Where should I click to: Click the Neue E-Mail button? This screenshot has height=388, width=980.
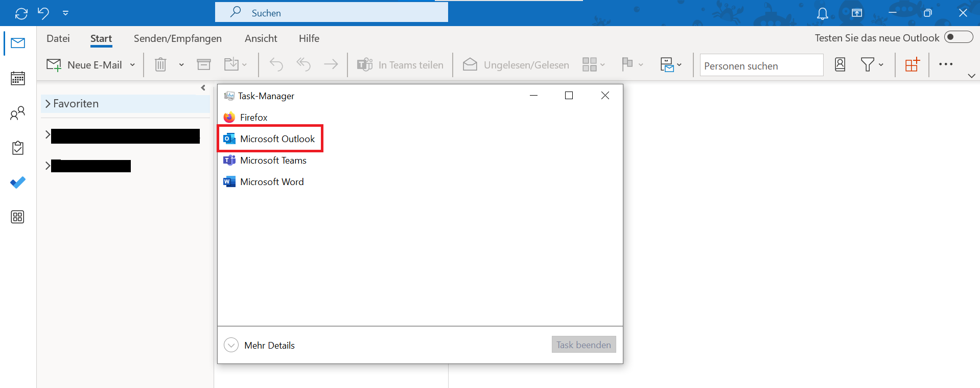pyautogui.click(x=84, y=65)
